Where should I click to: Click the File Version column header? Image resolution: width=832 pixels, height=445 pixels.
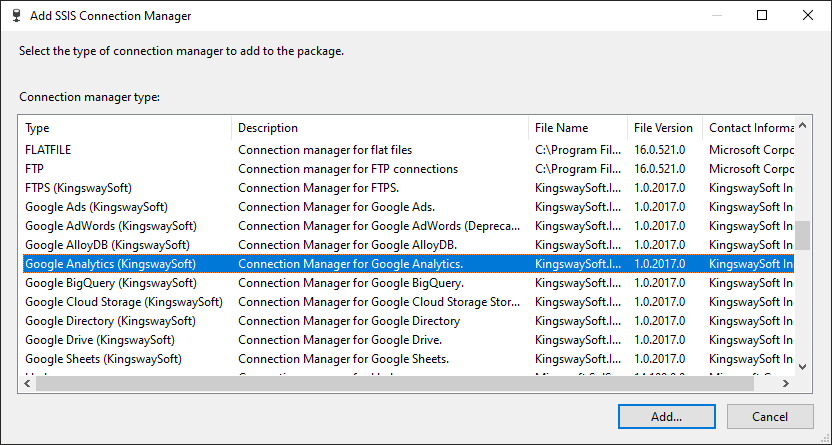[665, 128]
